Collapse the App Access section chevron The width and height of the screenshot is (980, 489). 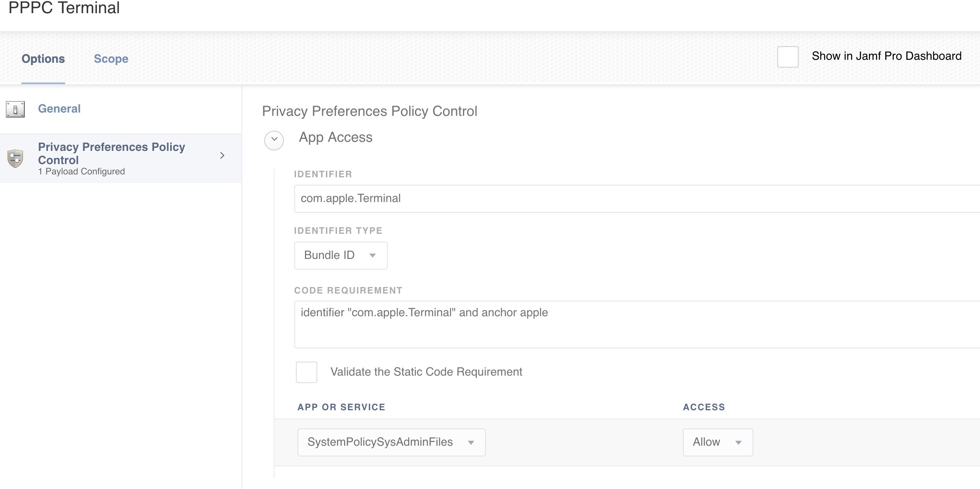pos(274,140)
